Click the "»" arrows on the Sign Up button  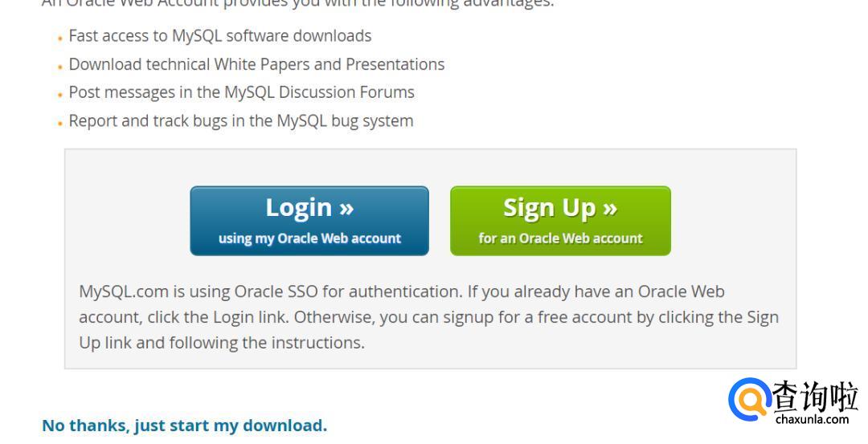pyautogui.click(x=609, y=207)
